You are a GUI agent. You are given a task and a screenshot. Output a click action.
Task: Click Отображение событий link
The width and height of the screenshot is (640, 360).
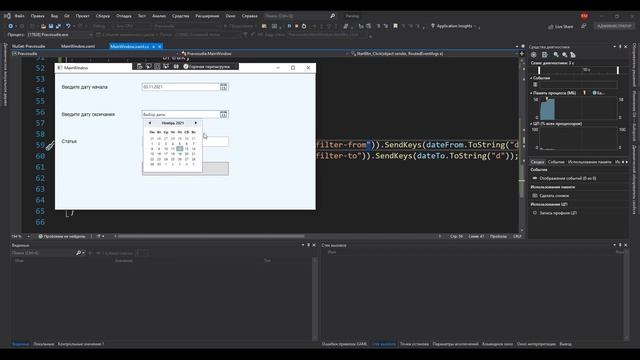(x=567, y=178)
